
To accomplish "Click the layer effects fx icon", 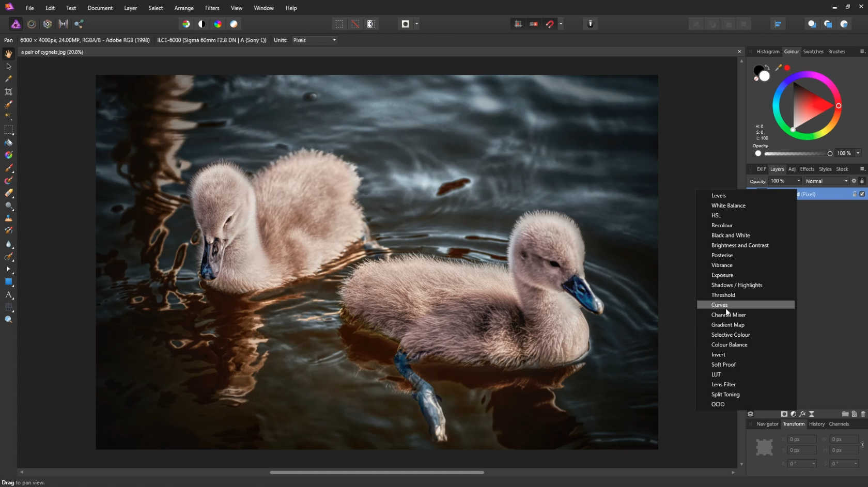I will [x=802, y=414].
